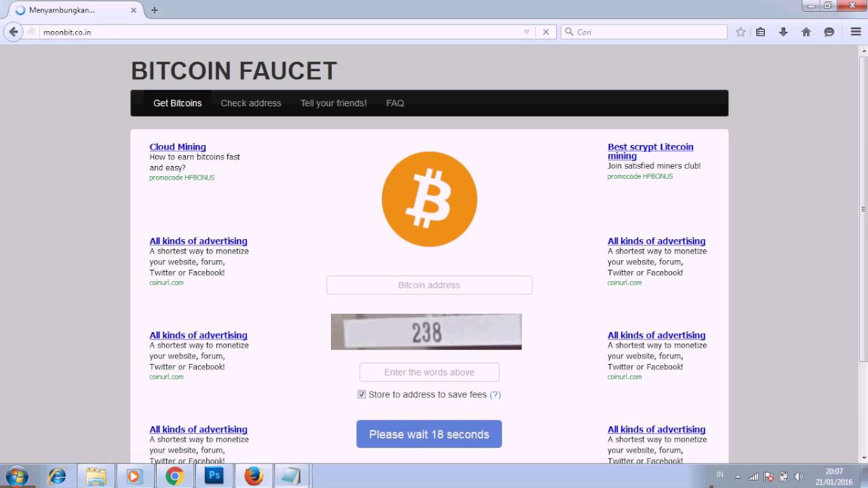
Task: Click the network signal tray icon
Action: click(x=753, y=476)
